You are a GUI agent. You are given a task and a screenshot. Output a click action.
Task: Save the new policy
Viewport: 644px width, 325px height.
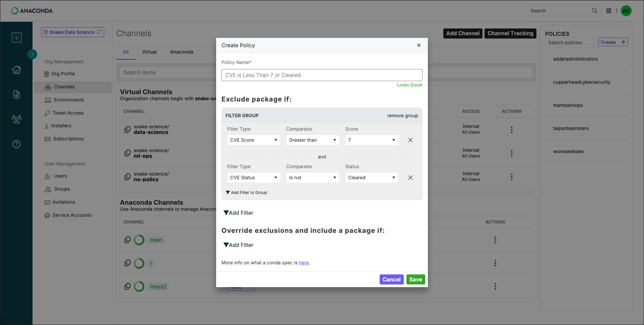point(415,279)
